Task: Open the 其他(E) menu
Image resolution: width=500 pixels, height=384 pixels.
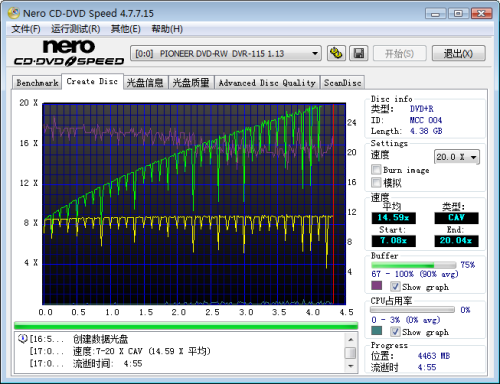Action: coord(125,29)
